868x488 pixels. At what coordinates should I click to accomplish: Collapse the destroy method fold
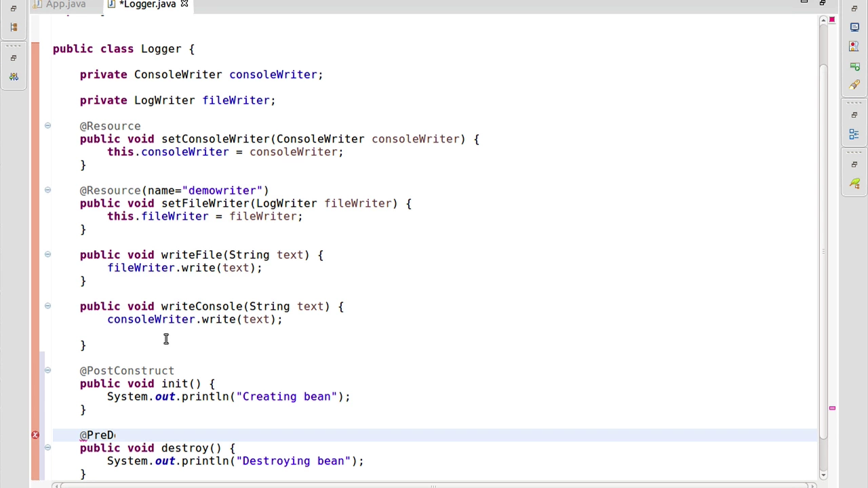pos(47,447)
